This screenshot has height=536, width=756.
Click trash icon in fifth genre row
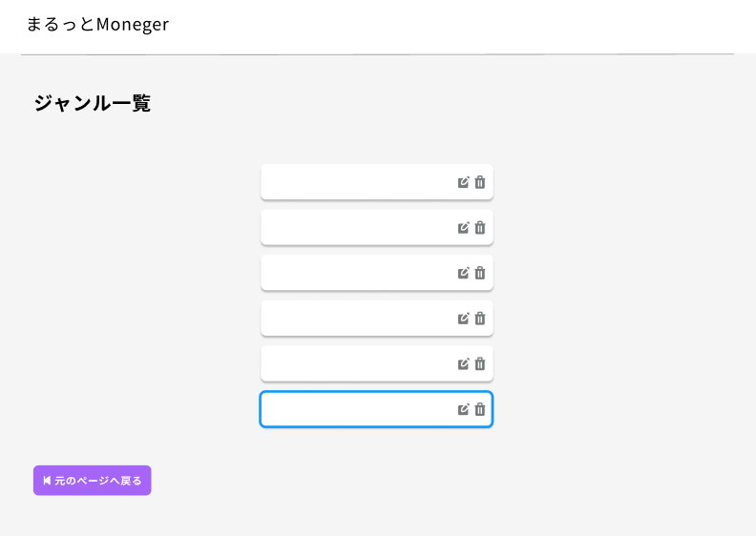pos(480,363)
